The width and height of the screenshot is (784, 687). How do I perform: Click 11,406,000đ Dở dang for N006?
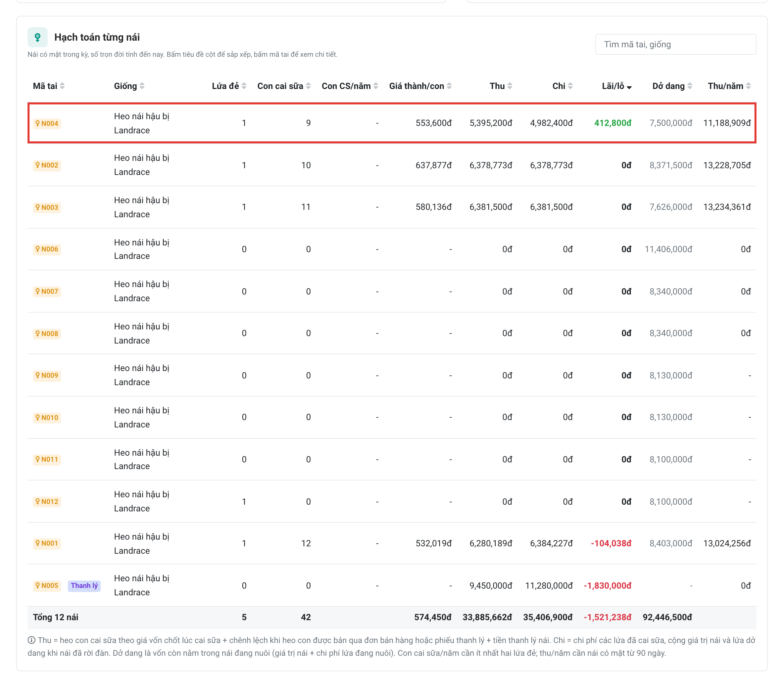[669, 249]
